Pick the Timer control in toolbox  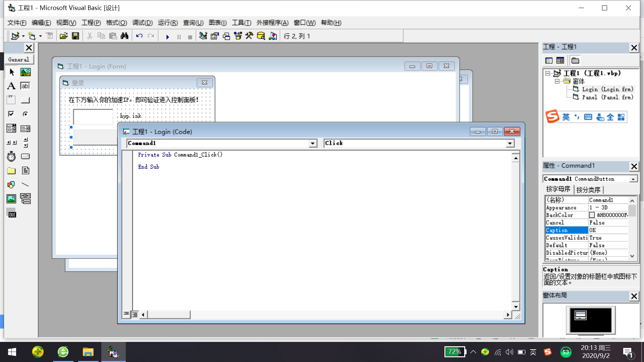tap(11, 157)
